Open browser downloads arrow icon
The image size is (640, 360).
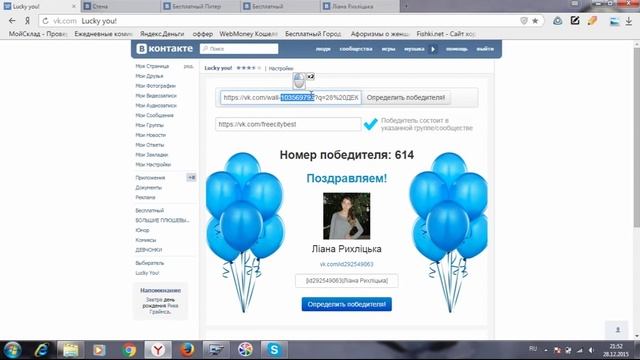tap(629, 21)
